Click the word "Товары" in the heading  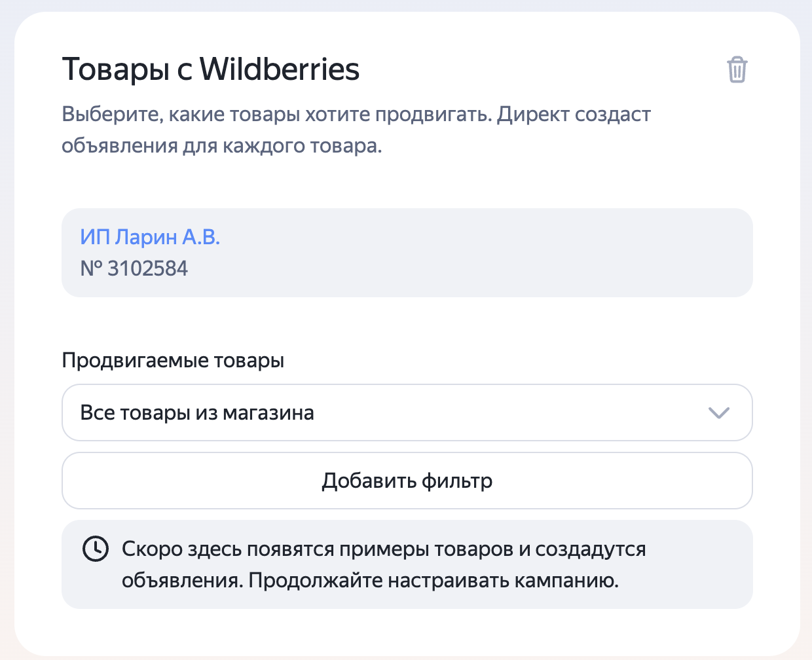pyautogui.click(x=116, y=69)
